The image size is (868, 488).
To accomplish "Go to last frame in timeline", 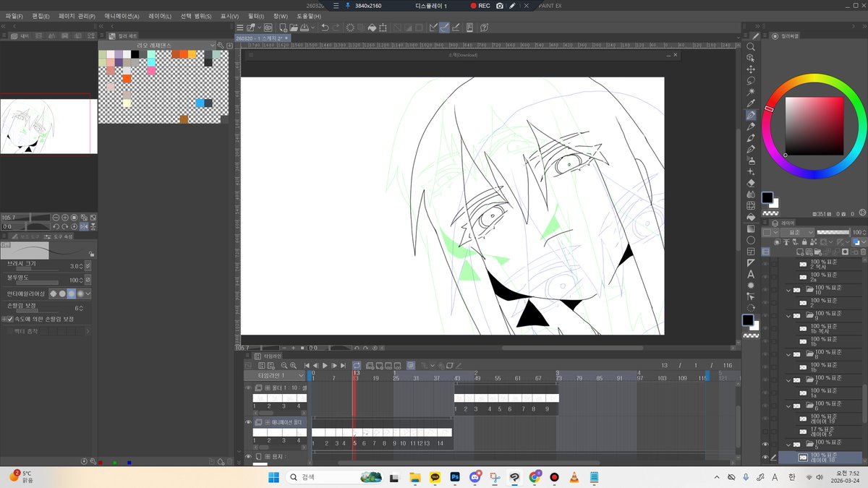I will click(x=343, y=366).
